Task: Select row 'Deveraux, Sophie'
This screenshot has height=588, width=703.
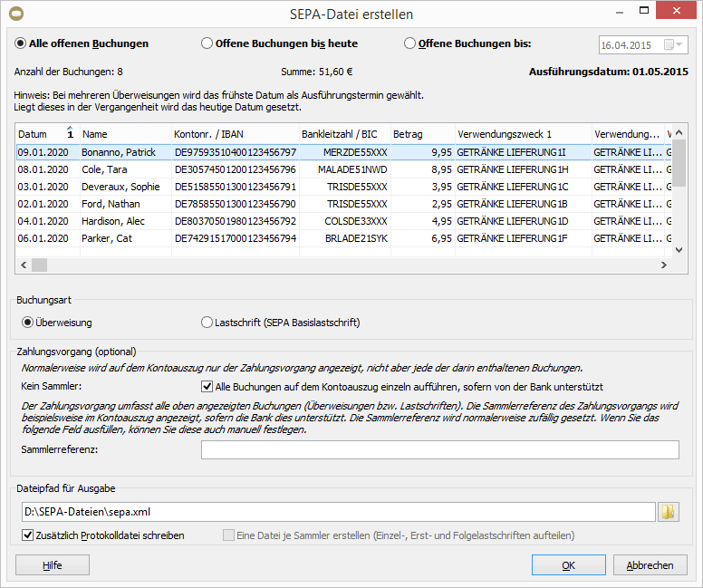Action: [x=343, y=187]
